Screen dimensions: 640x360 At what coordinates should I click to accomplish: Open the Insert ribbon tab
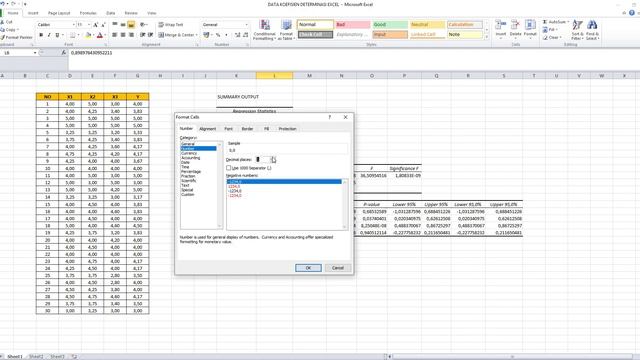coord(33,13)
